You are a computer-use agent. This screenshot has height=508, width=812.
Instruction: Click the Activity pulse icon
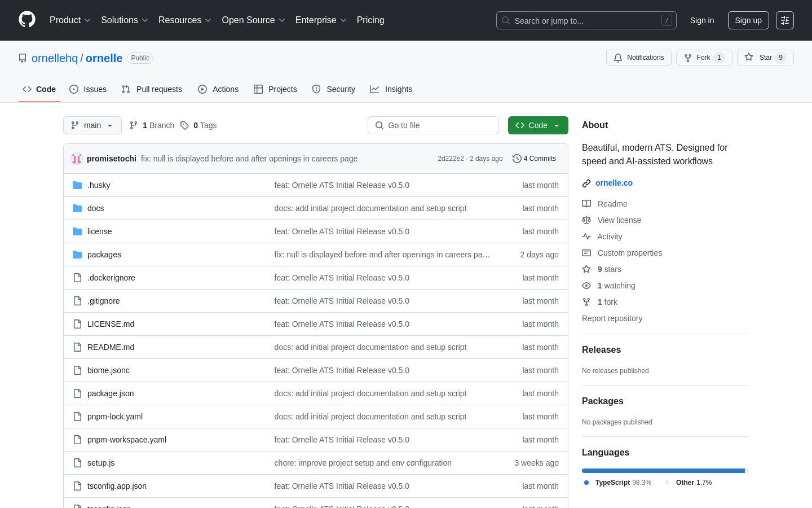click(586, 237)
